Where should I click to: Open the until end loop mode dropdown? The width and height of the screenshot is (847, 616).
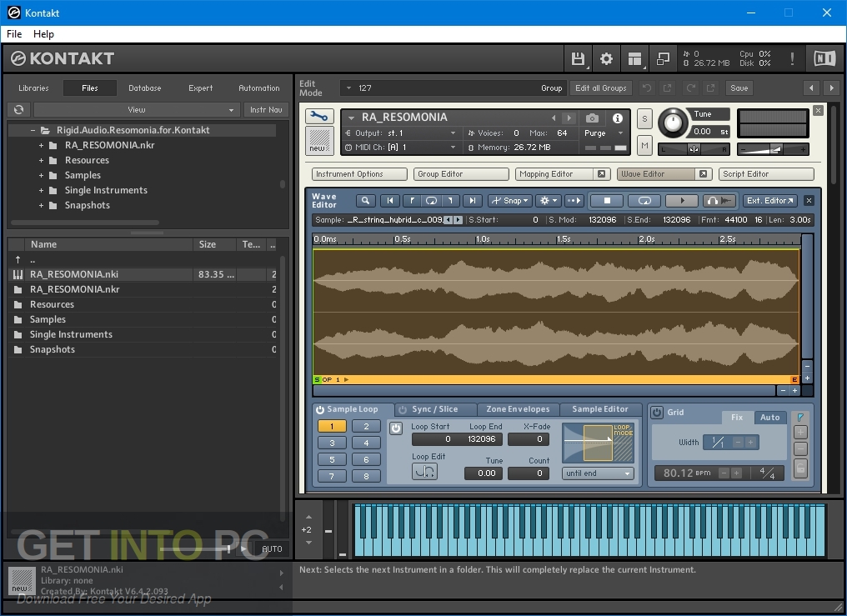(x=598, y=473)
